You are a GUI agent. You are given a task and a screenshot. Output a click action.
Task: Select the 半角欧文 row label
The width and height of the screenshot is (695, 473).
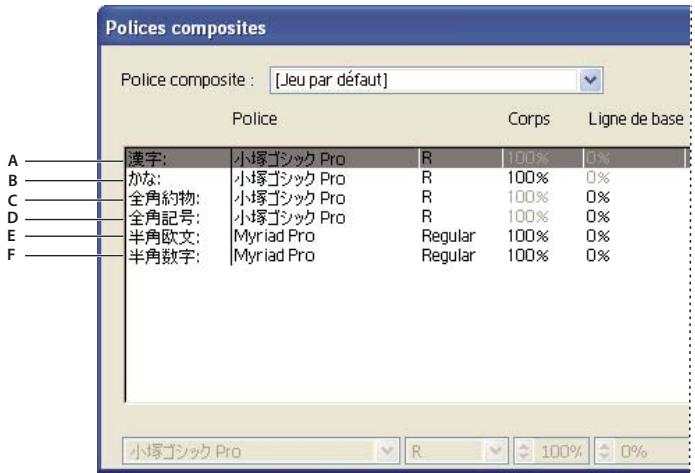(x=164, y=236)
